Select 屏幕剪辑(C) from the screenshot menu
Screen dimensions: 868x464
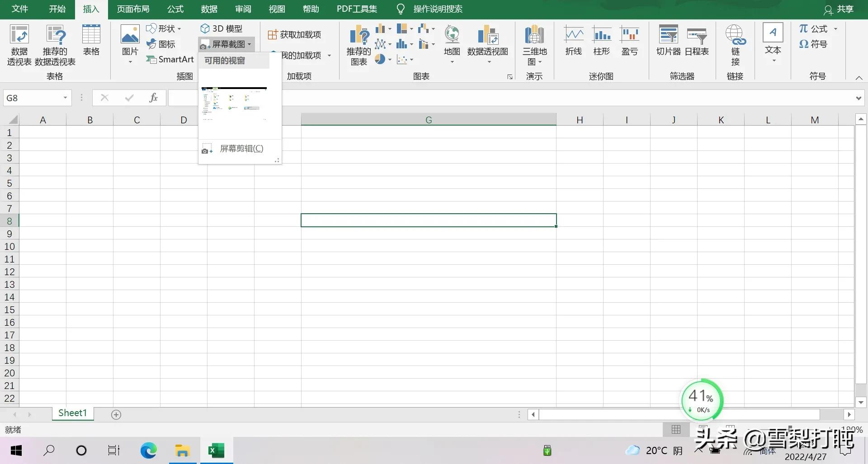pos(241,148)
